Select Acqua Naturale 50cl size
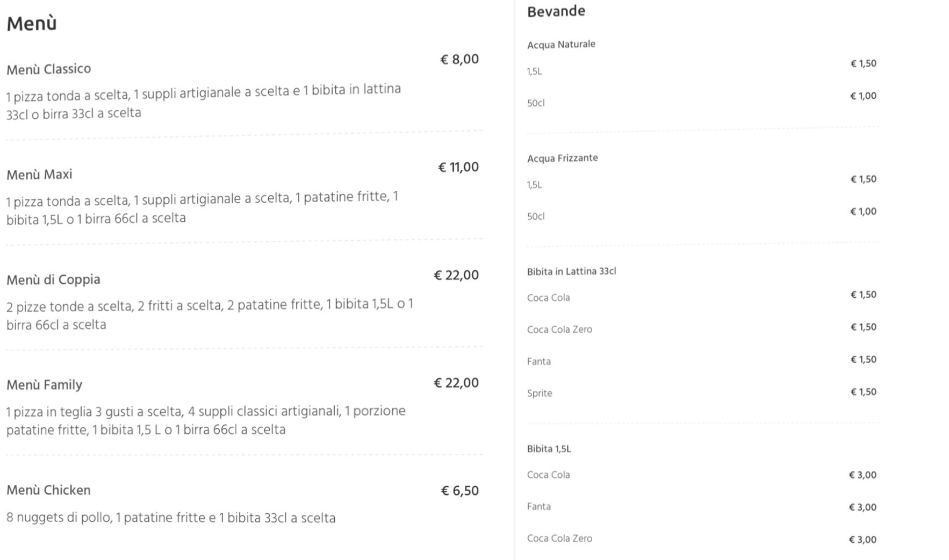This screenshot has width=949, height=560. pos(536,103)
